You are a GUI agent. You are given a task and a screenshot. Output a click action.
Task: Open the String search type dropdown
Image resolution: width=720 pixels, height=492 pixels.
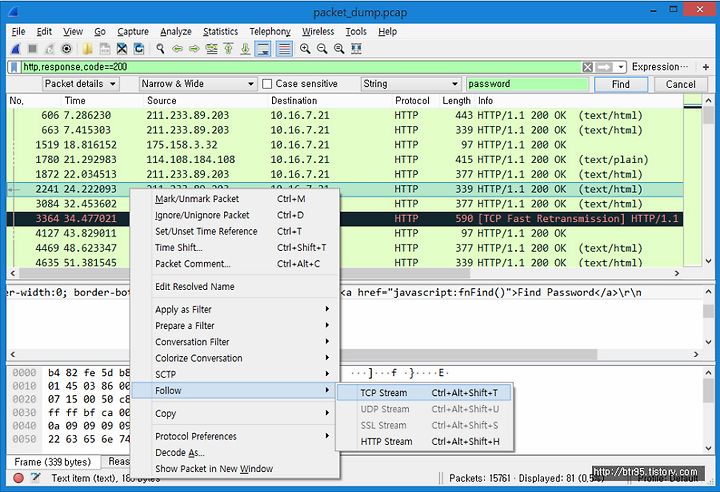[x=411, y=84]
